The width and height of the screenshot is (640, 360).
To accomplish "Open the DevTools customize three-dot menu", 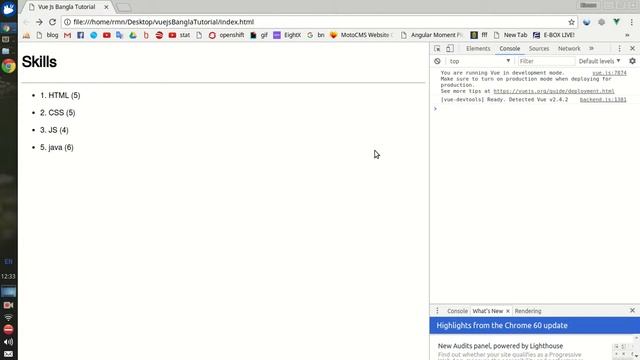I will point(619,49).
